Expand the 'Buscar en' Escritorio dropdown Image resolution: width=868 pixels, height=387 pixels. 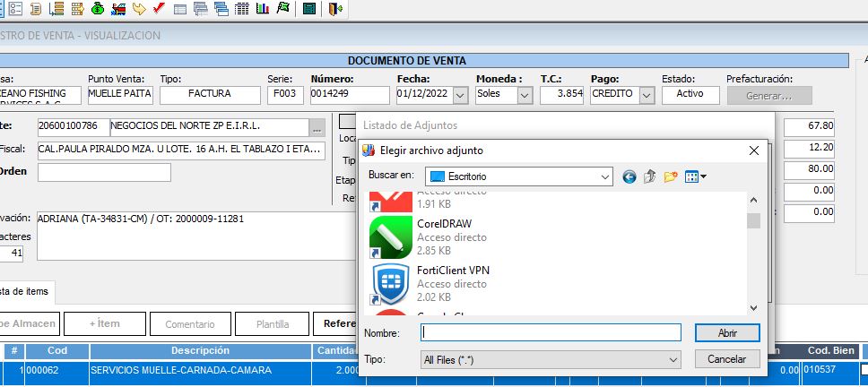[604, 176]
